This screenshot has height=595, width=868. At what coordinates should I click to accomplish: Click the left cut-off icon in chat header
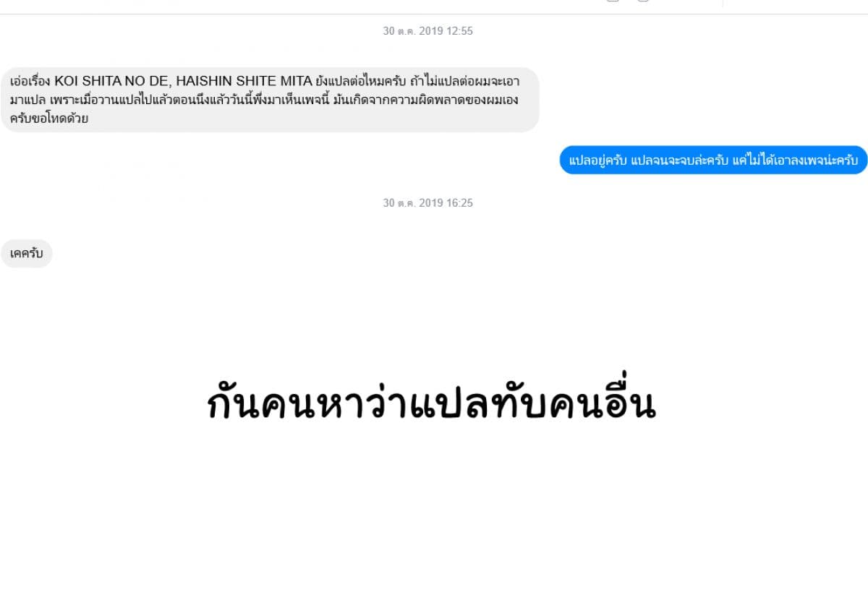point(613,1)
